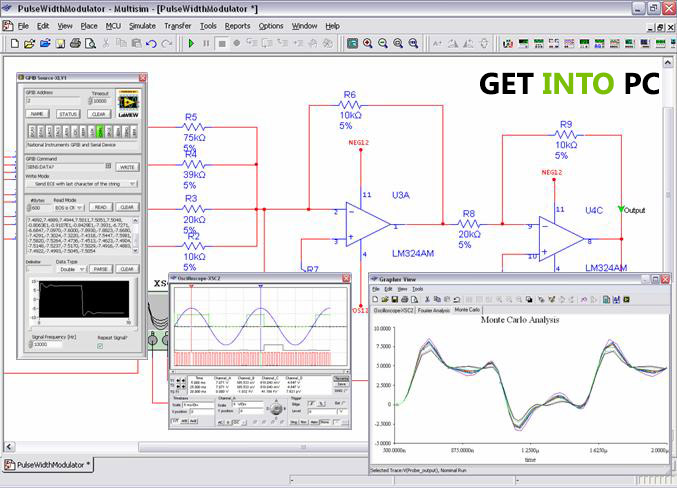Stop the simulation
Screen dimensions: 677x488
pos(221,43)
